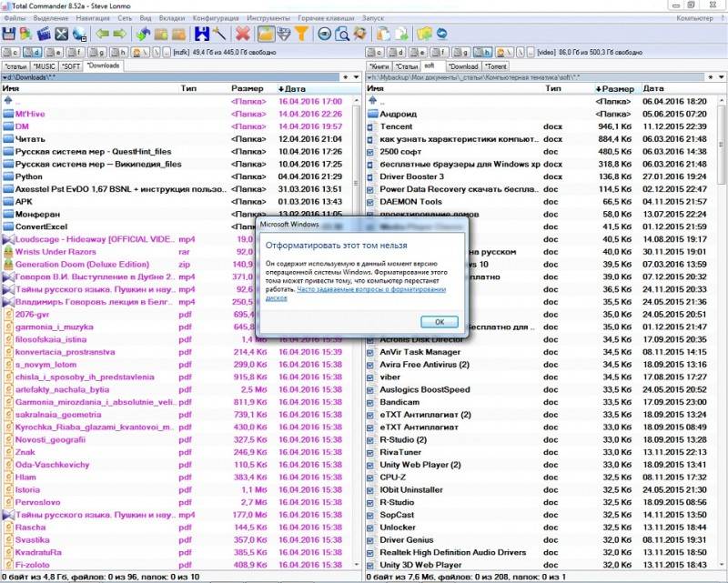Select the Читать folder
This screenshot has height=583, width=728.
177,139
